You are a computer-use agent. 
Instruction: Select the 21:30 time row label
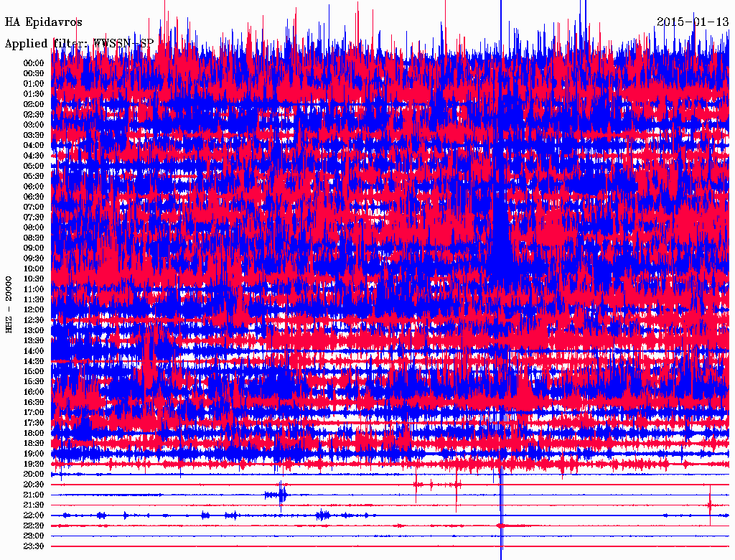(34, 505)
